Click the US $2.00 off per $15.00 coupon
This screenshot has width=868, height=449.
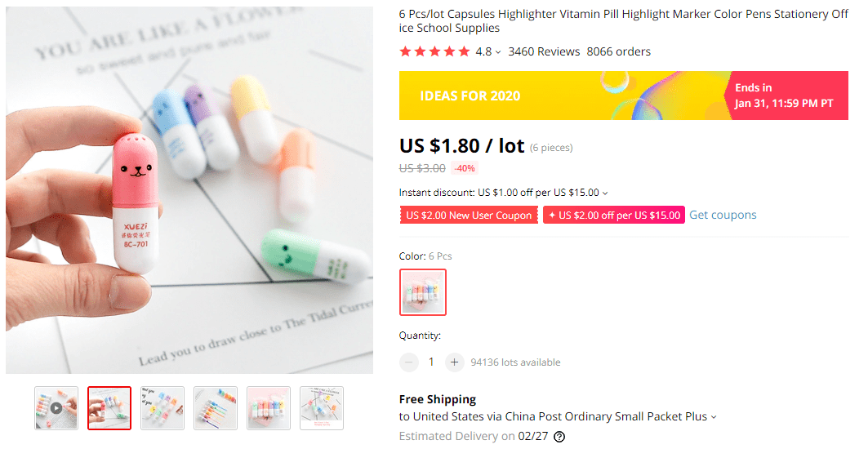click(x=614, y=216)
